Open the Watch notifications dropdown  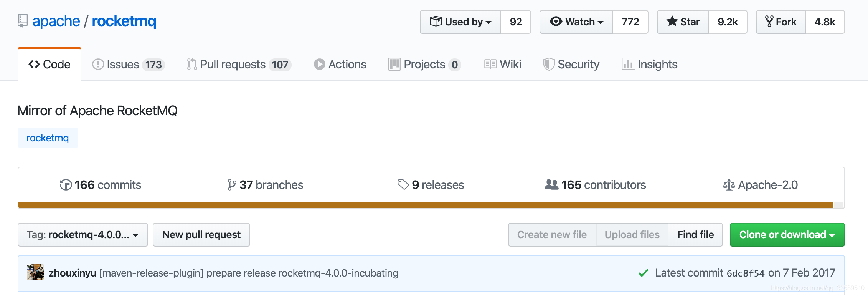[x=576, y=22]
